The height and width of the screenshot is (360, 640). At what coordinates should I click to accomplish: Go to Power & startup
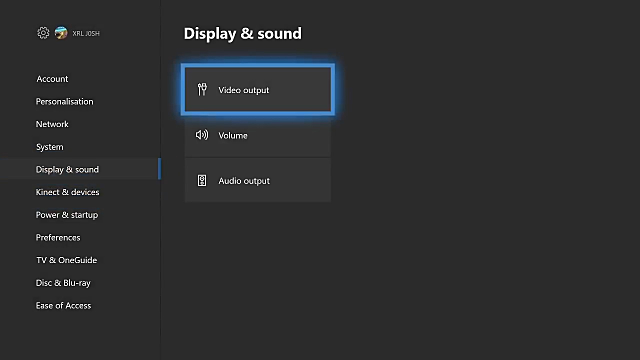pos(67,215)
